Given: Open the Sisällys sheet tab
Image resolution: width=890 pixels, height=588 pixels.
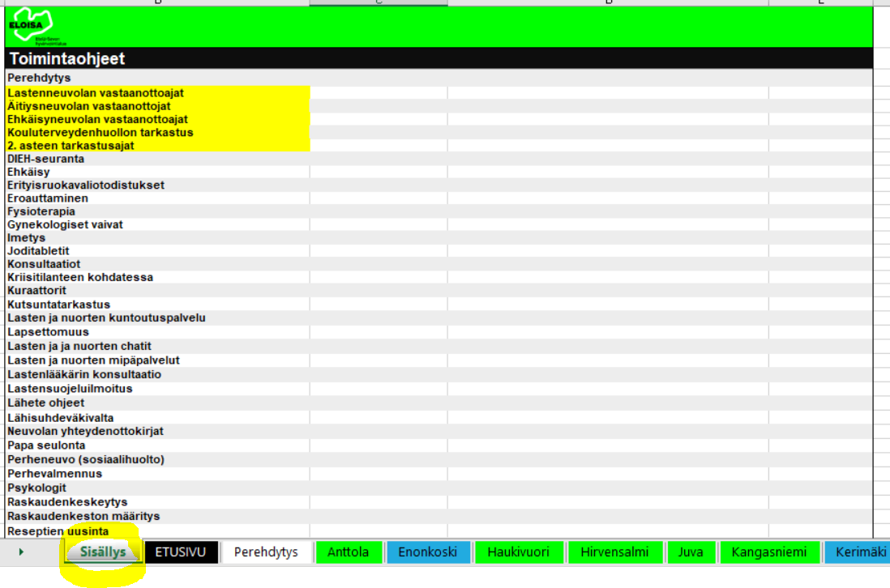Looking at the screenshot, I should pyautogui.click(x=103, y=552).
